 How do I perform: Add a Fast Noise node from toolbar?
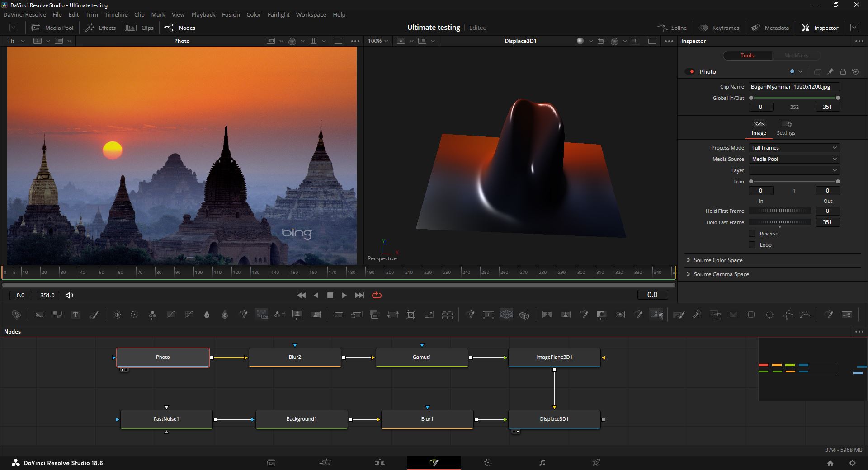point(57,315)
